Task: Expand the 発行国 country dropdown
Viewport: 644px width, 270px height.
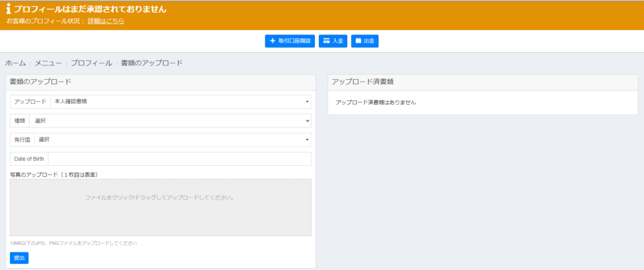Action: click(x=172, y=140)
